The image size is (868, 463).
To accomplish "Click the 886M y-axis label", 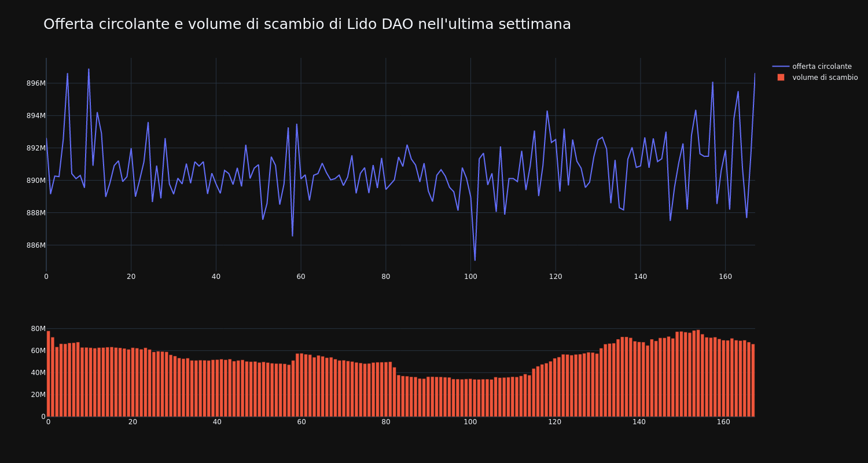I will click(36, 245).
